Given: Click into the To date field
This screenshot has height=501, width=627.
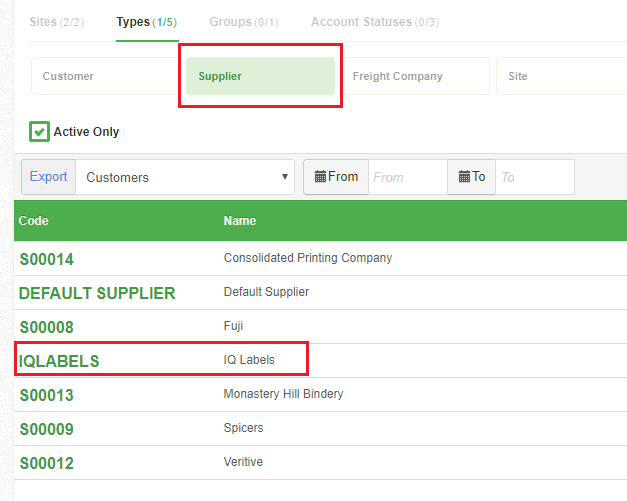Looking at the screenshot, I should [535, 177].
